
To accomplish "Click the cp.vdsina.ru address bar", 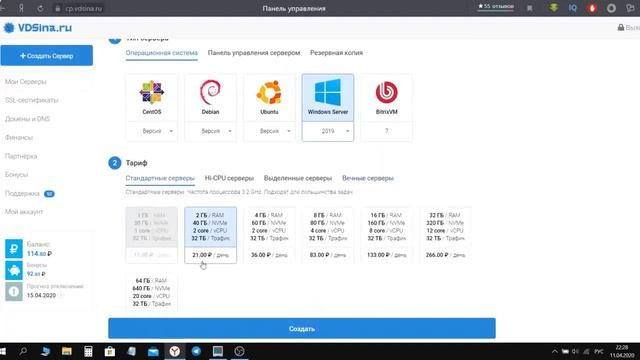I will 79,8.
